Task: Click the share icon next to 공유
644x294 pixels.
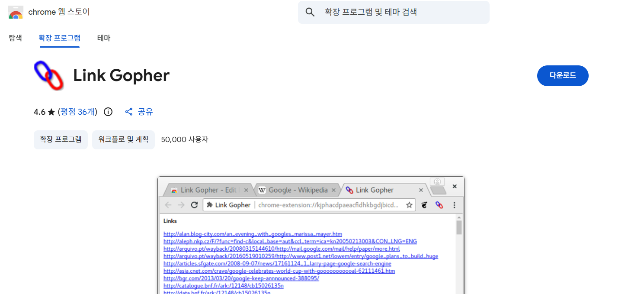Action: tap(129, 112)
